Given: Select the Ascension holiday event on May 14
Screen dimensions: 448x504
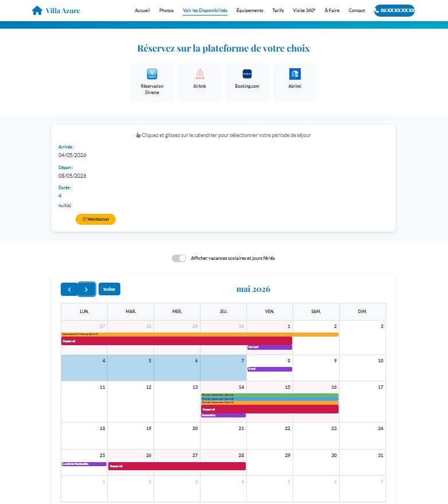Looking at the screenshot, I should [x=223, y=415].
